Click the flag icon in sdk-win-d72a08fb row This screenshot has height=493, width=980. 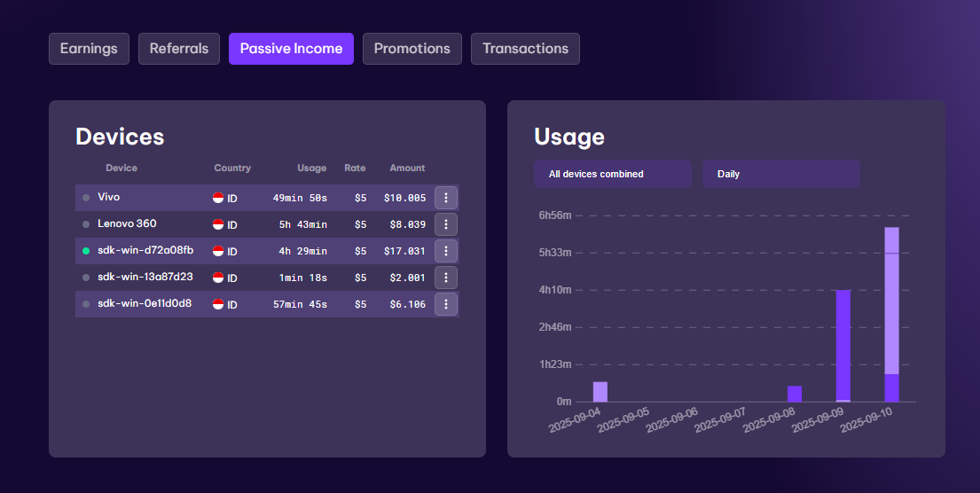218,251
